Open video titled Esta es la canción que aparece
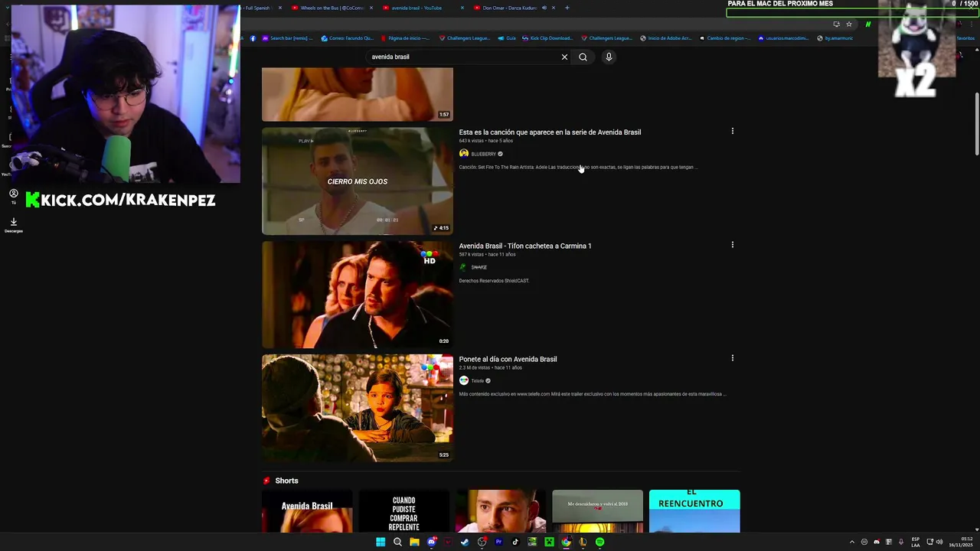This screenshot has height=551, width=980. [x=550, y=132]
